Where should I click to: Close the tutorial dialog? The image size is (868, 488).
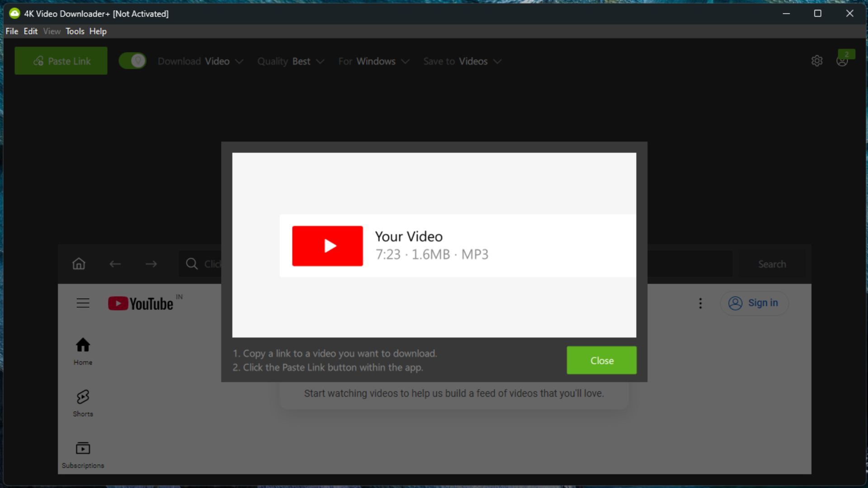(x=602, y=360)
